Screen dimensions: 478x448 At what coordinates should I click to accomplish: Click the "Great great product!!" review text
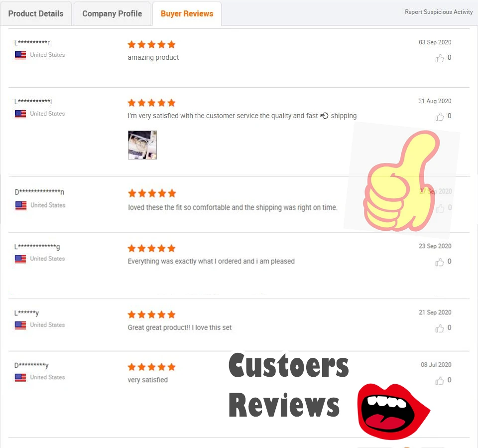180,327
